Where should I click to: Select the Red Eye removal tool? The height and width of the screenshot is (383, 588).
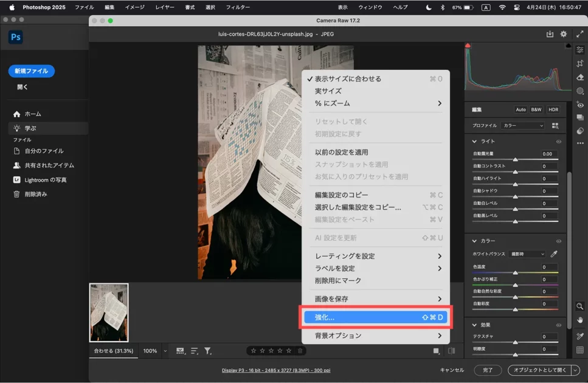(580, 105)
